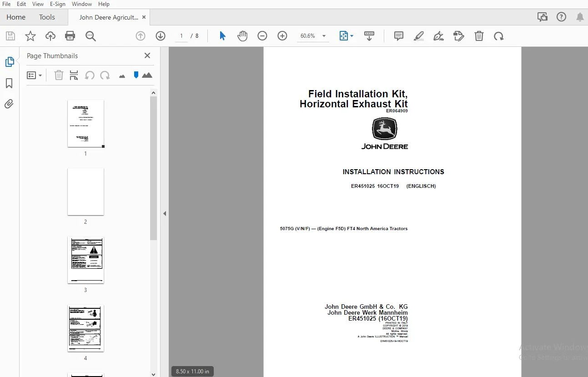Open the Window menu
Viewport: 588px width, 377px height.
click(x=82, y=4)
